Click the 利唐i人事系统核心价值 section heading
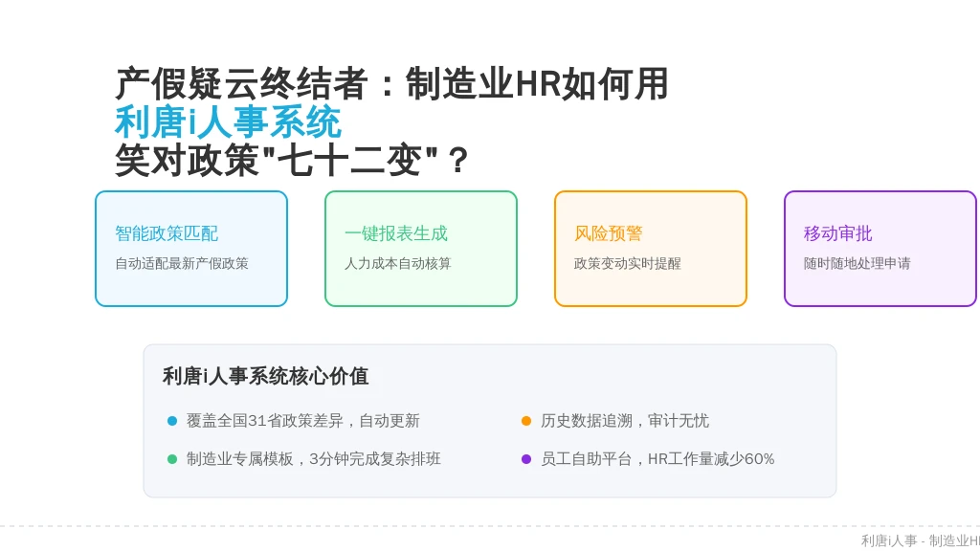This screenshot has height=551, width=980. point(266,376)
